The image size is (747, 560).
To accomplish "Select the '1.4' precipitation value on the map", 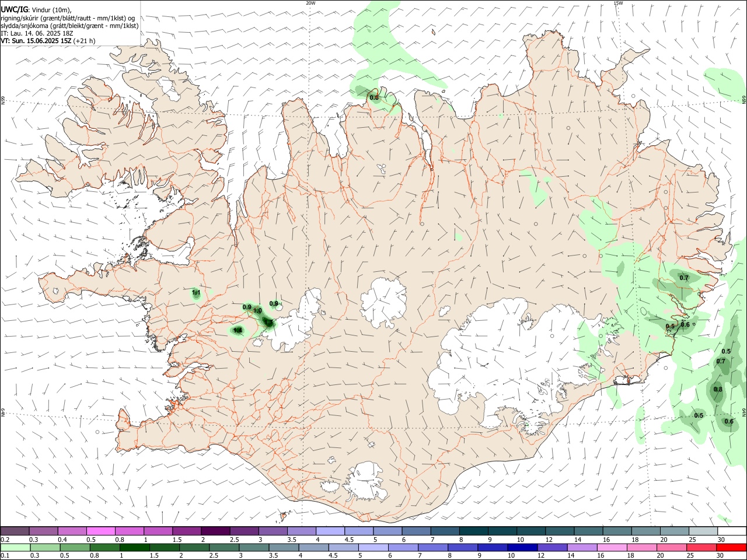I will pos(238,331).
